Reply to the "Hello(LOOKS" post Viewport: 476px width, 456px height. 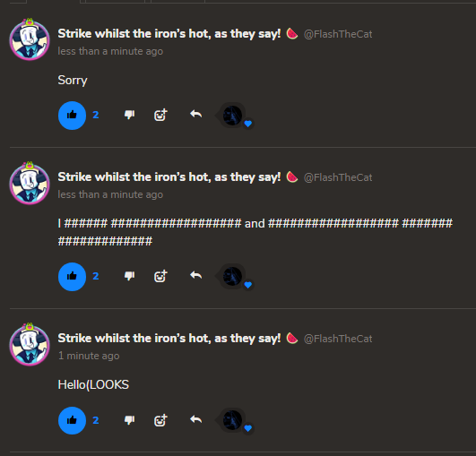[x=195, y=420]
